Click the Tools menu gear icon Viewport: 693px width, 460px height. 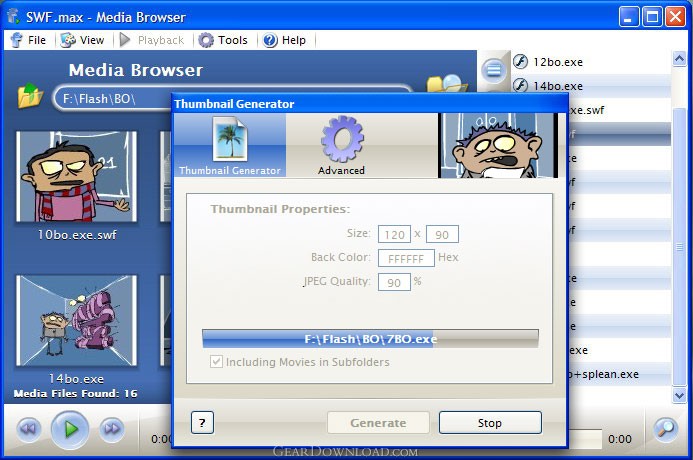pyautogui.click(x=206, y=40)
